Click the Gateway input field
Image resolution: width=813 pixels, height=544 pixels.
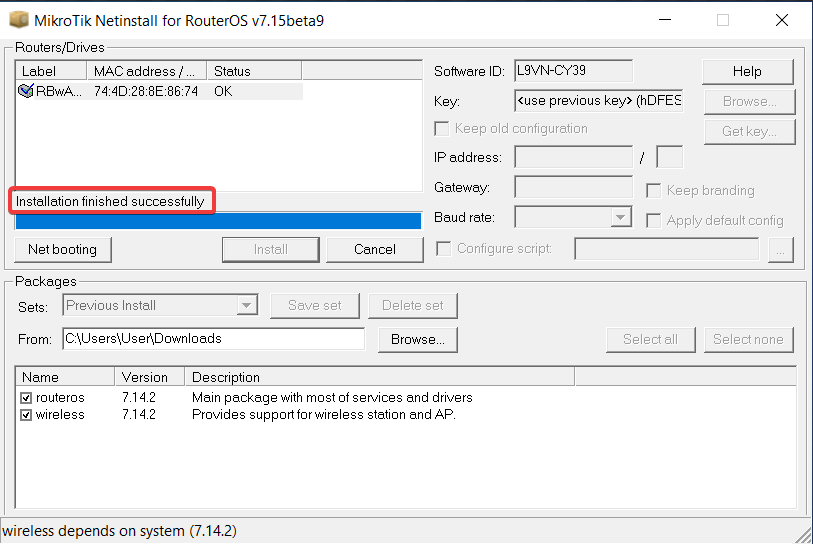click(x=573, y=187)
